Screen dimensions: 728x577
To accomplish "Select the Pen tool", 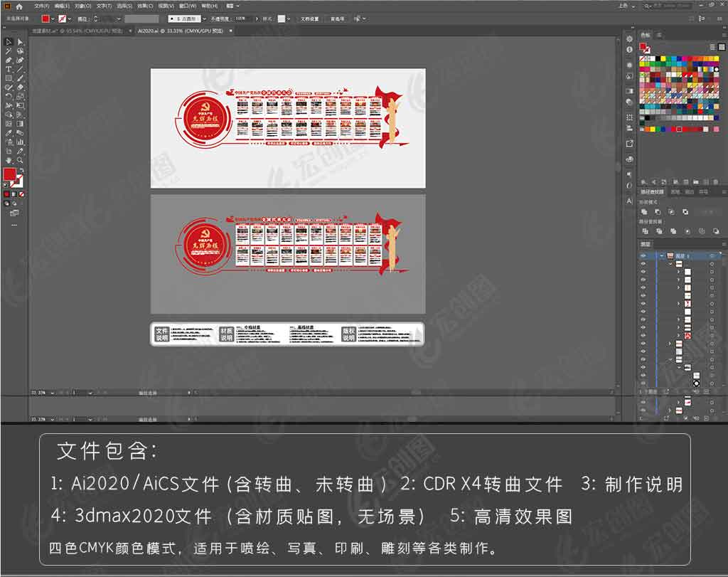I will (9, 60).
